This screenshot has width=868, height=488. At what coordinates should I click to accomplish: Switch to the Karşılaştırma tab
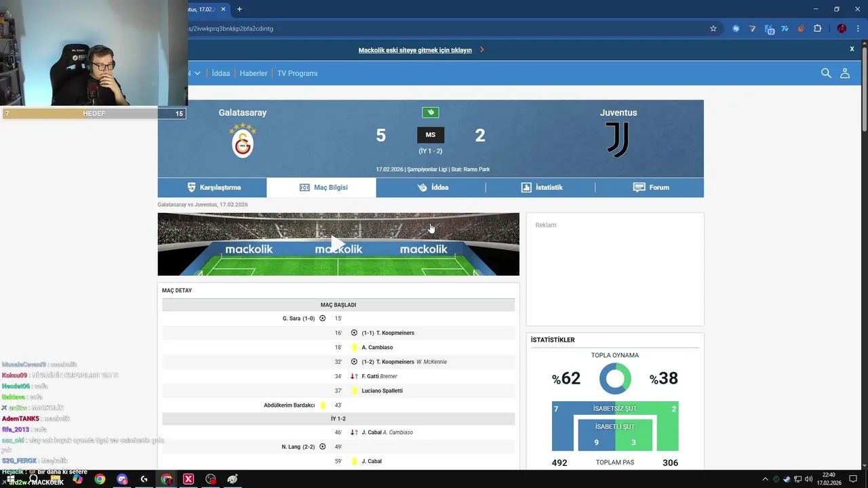pyautogui.click(x=212, y=187)
